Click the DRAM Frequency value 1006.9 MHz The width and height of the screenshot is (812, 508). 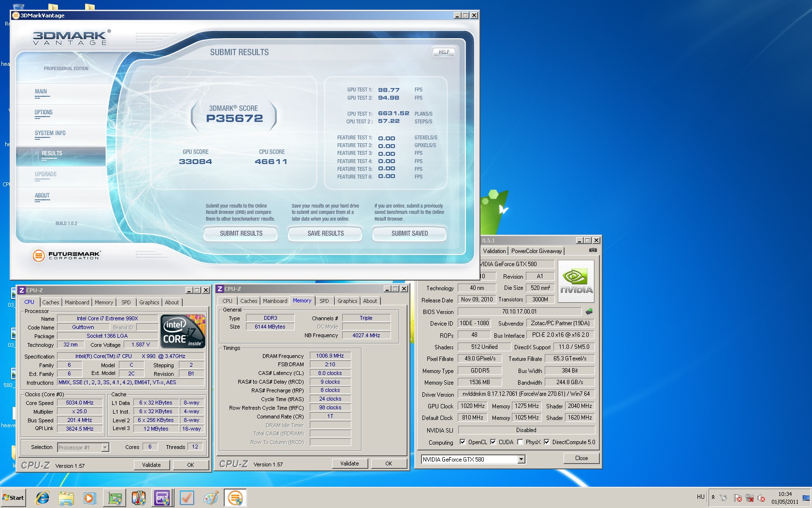pyautogui.click(x=330, y=356)
